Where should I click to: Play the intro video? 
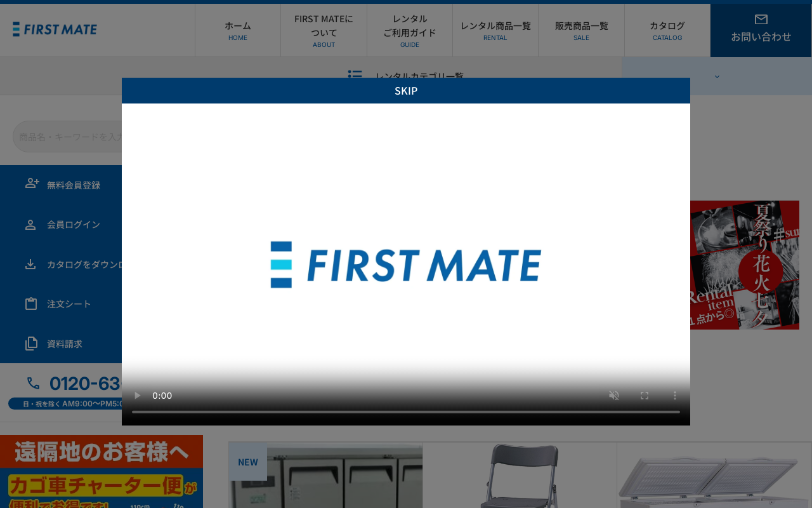[137, 396]
